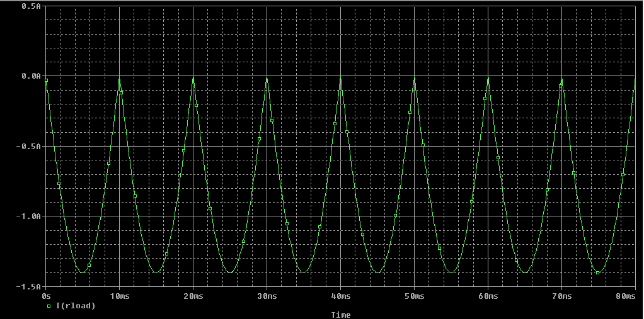Click the I(rload) trace legend label

point(75,306)
